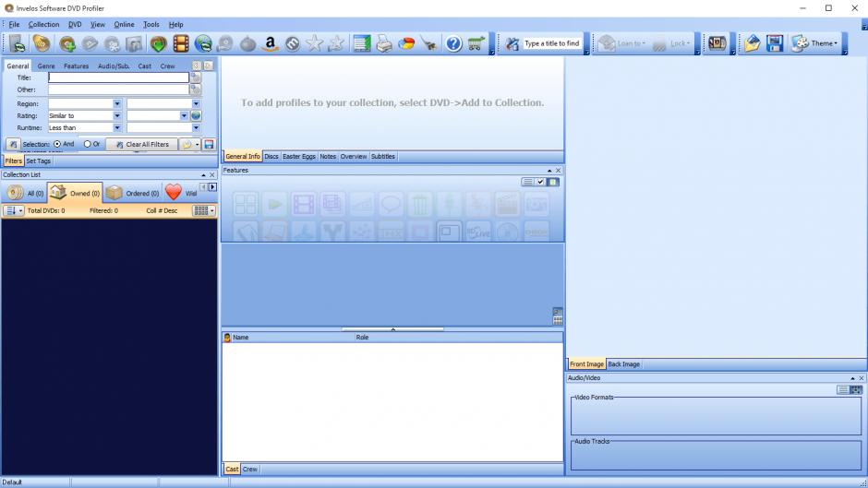Screen dimensions: 868x488
Task: Toggle the list view button in Features panel
Action: (527, 182)
